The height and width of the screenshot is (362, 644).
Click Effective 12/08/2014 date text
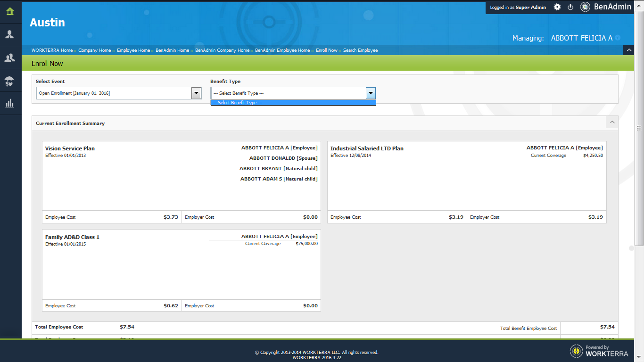click(351, 156)
